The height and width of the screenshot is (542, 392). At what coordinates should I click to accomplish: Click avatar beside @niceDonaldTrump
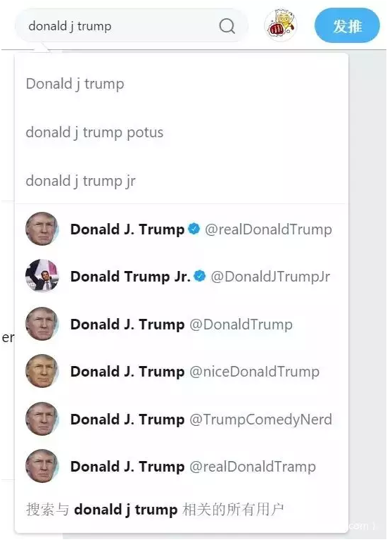point(42,371)
